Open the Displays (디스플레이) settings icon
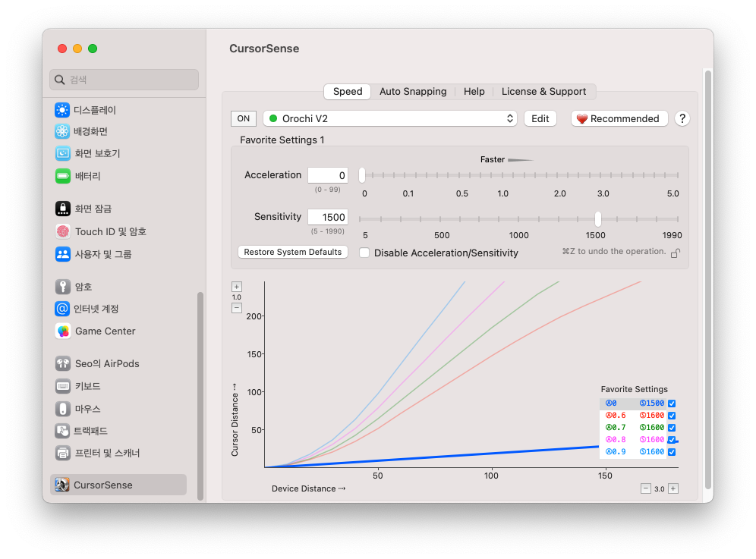This screenshot has height=559, width=756. click(x=62, y=110)
